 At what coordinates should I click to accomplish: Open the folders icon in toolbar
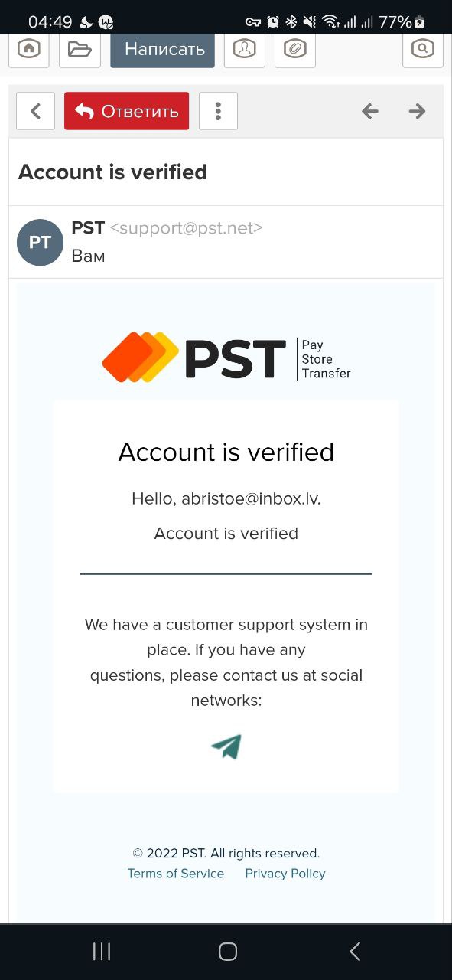tap(80, 50)
